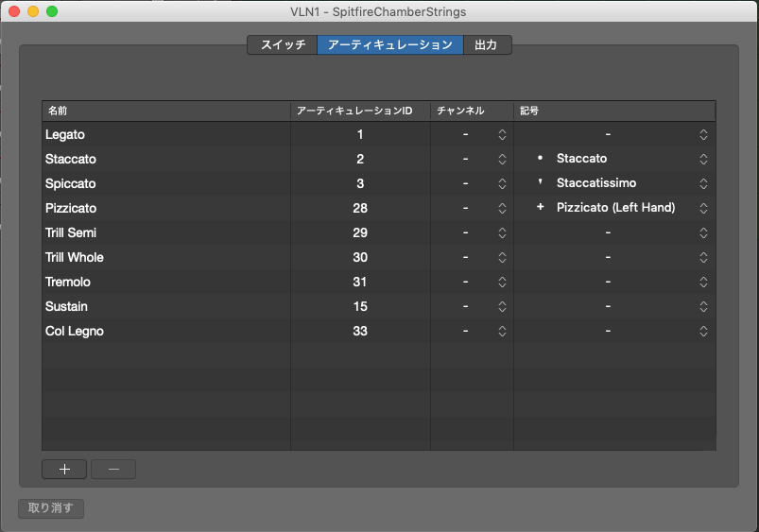
Task: Minimize the window with yellow button
Action: point(33,11)
